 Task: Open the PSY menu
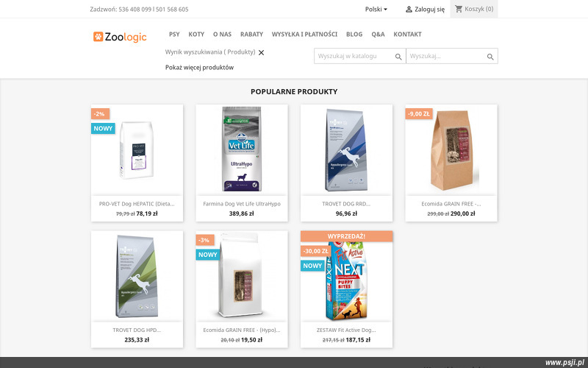tap(174, 34)
